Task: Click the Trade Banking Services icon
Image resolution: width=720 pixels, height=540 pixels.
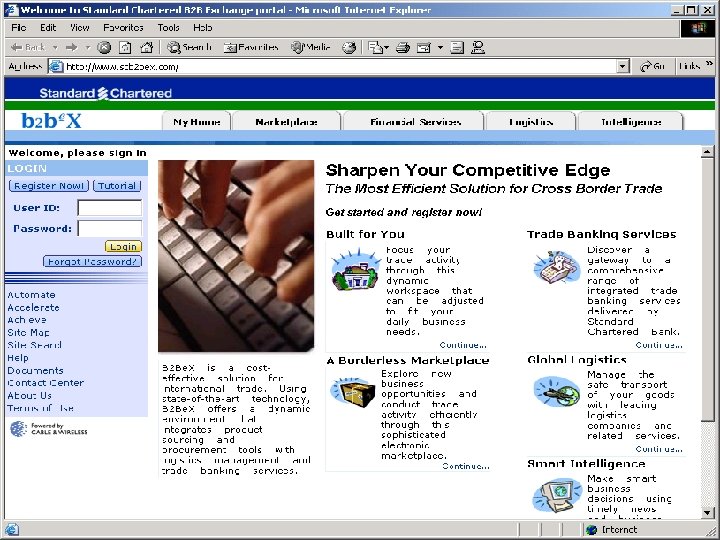Action: click(556, 268)
